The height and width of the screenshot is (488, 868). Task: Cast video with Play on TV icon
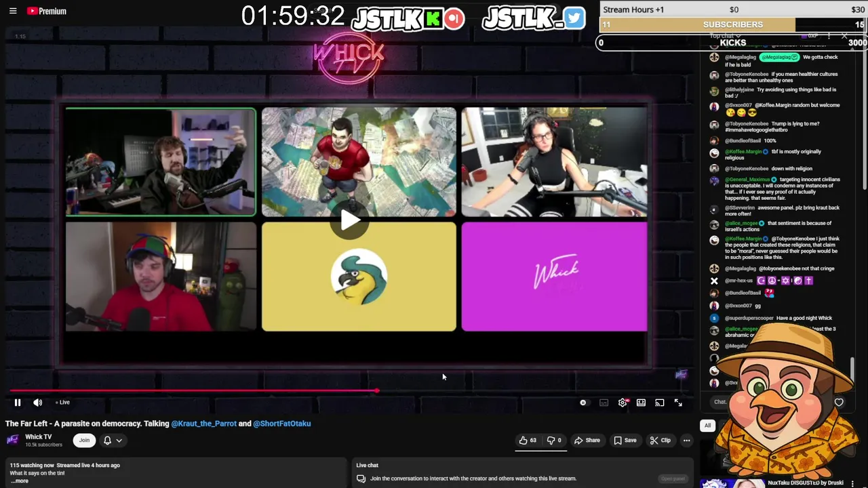(x=659, y=403)
